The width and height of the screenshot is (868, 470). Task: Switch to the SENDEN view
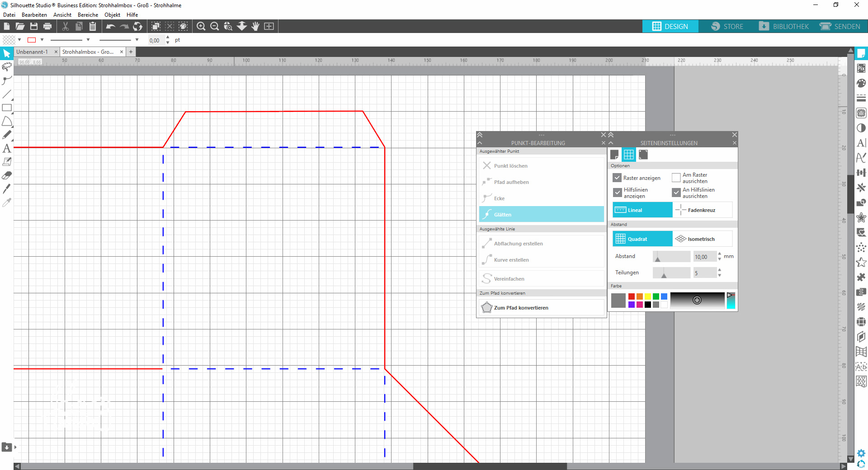[840, 27]
